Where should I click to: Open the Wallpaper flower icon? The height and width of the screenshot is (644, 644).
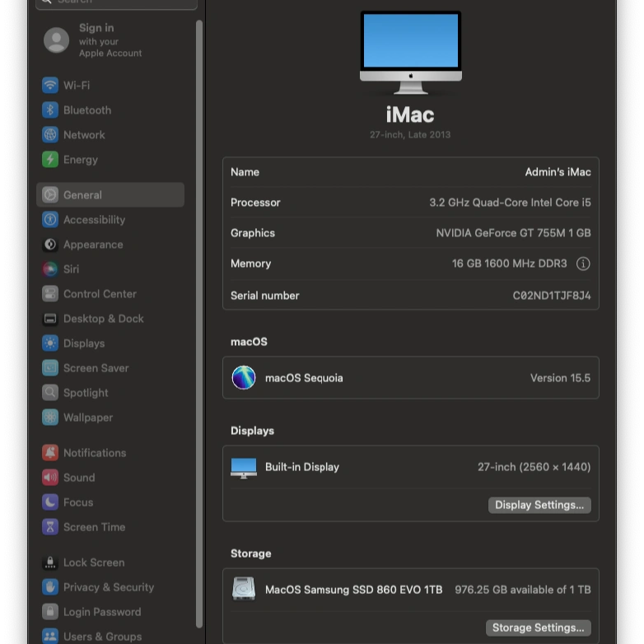(50, 418)
